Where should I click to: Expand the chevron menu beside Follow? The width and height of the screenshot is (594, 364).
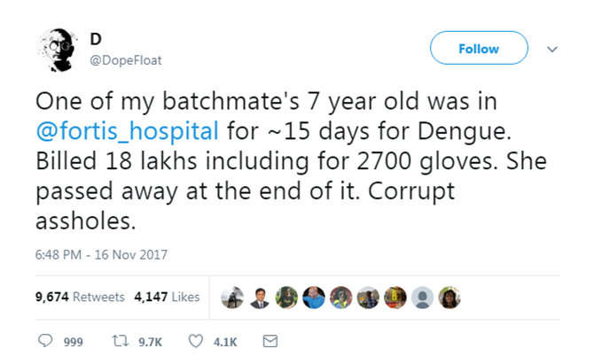[x=551, y=49]
